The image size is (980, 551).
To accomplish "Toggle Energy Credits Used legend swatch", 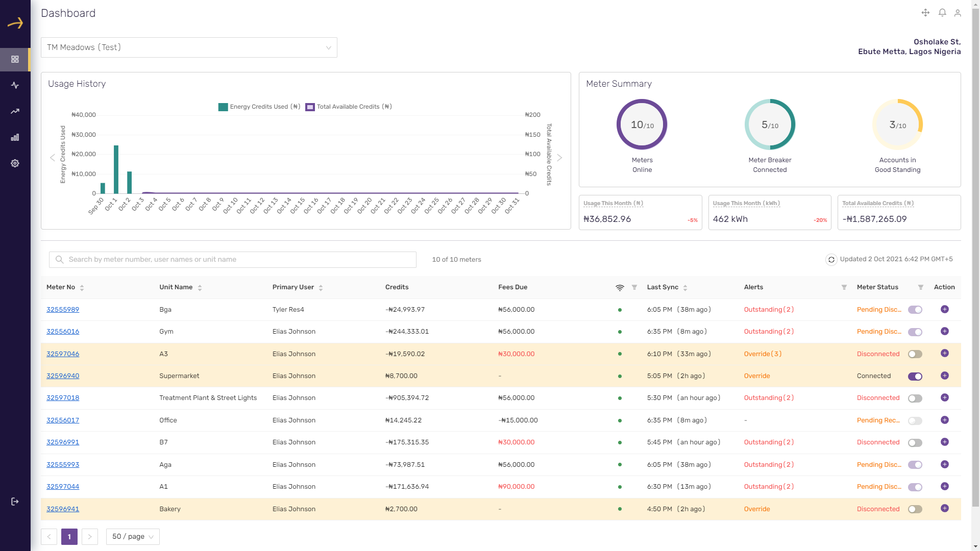I will point(223,107).
